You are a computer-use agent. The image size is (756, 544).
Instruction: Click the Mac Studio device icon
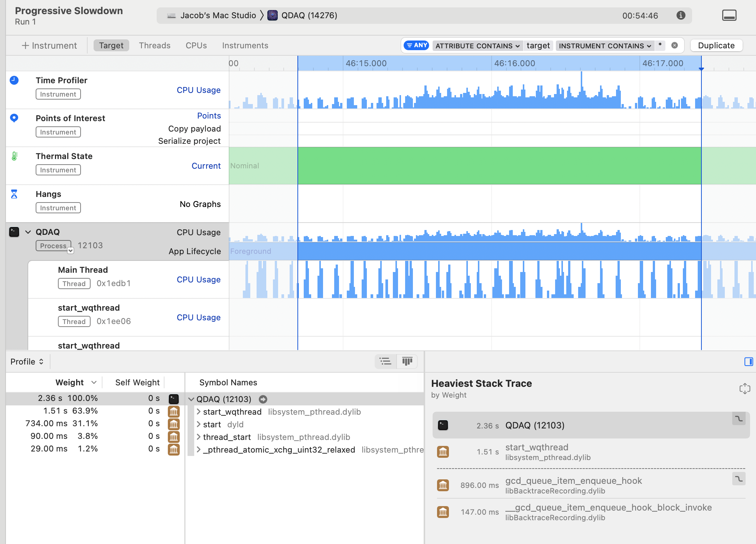click(171, 16)
